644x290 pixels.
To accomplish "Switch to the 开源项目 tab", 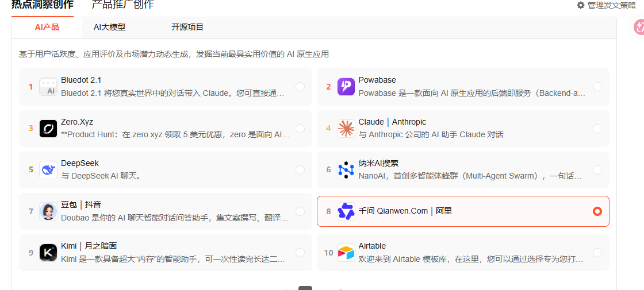I will tap(187, 28).
